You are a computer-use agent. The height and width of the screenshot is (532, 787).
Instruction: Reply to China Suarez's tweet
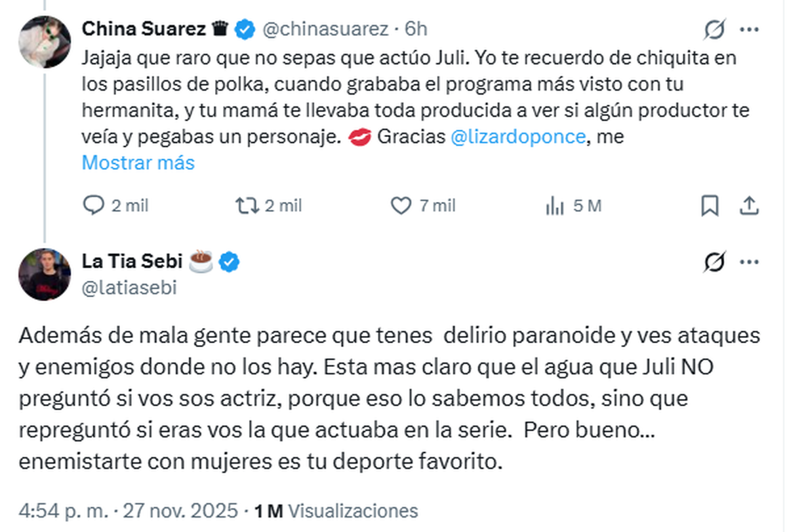94,205
